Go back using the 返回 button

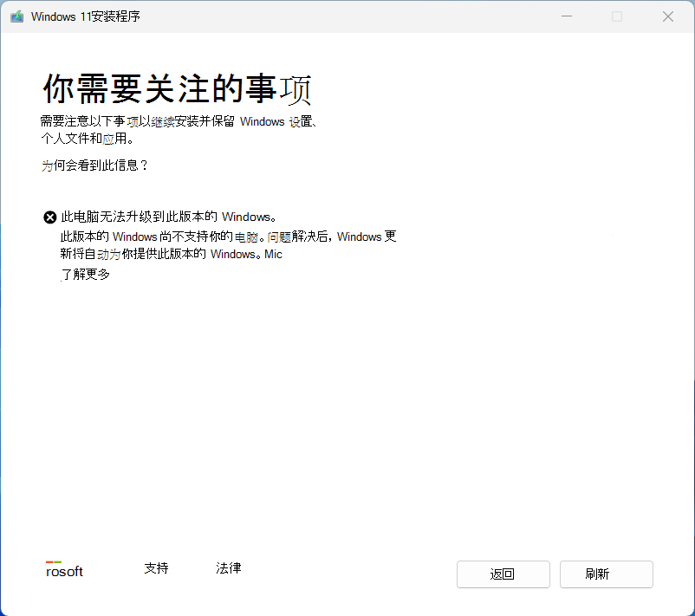click(x=503, y=574)
